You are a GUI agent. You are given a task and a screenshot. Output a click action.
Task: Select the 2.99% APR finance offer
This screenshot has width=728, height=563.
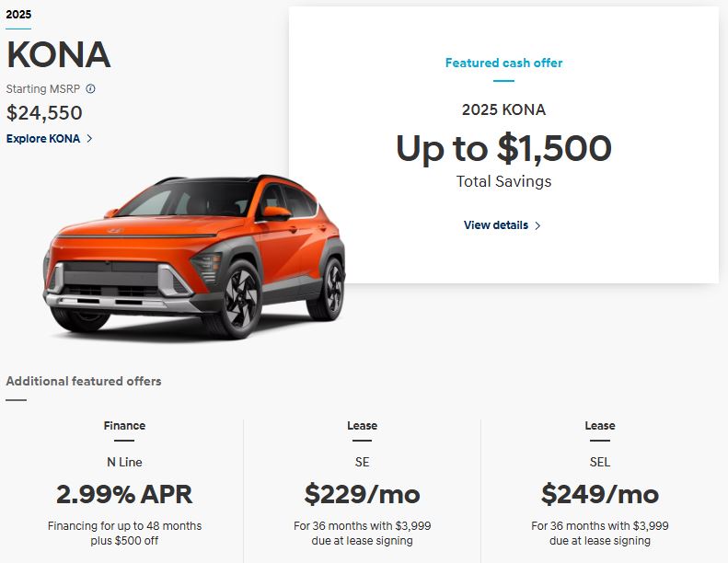pos(124,494)
